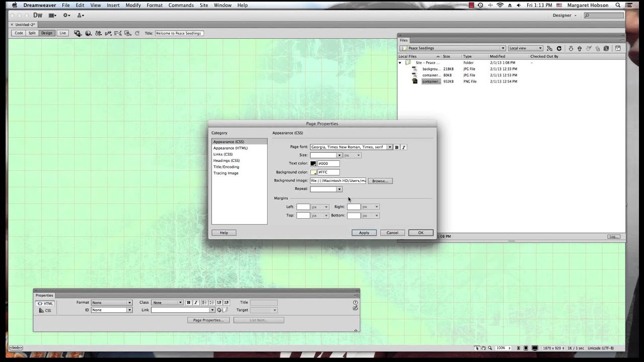Switch to Design view
The image size is (644, 362).
(x=46, y=33)
